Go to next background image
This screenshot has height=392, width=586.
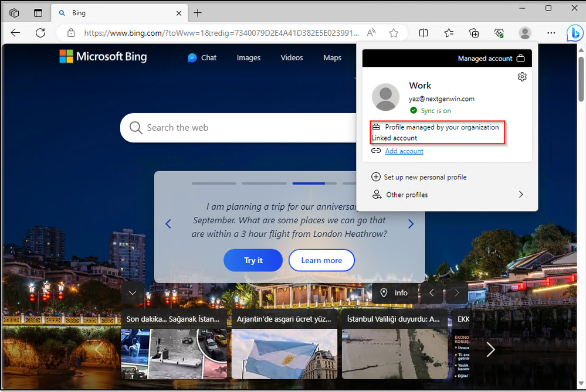point(457,293)
